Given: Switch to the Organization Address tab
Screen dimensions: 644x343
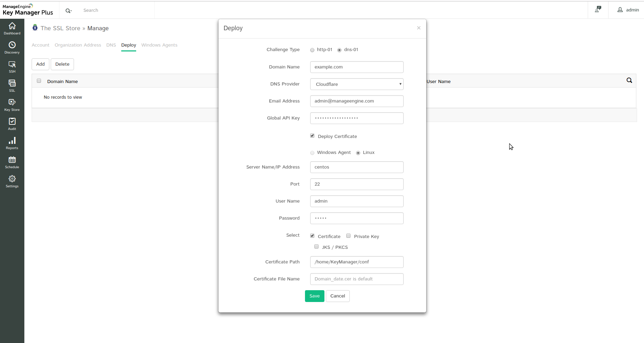Looking at the screenshot, I should [78, 45].
